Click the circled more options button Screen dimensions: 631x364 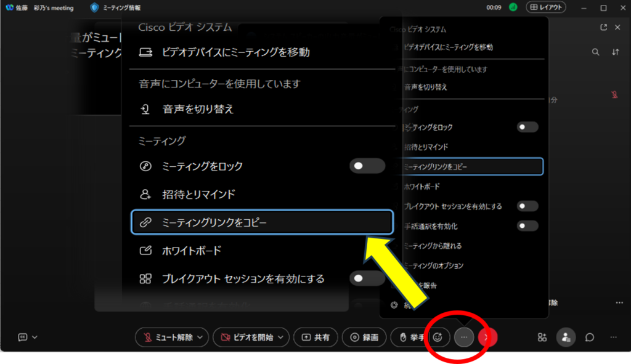pos(464,337)
